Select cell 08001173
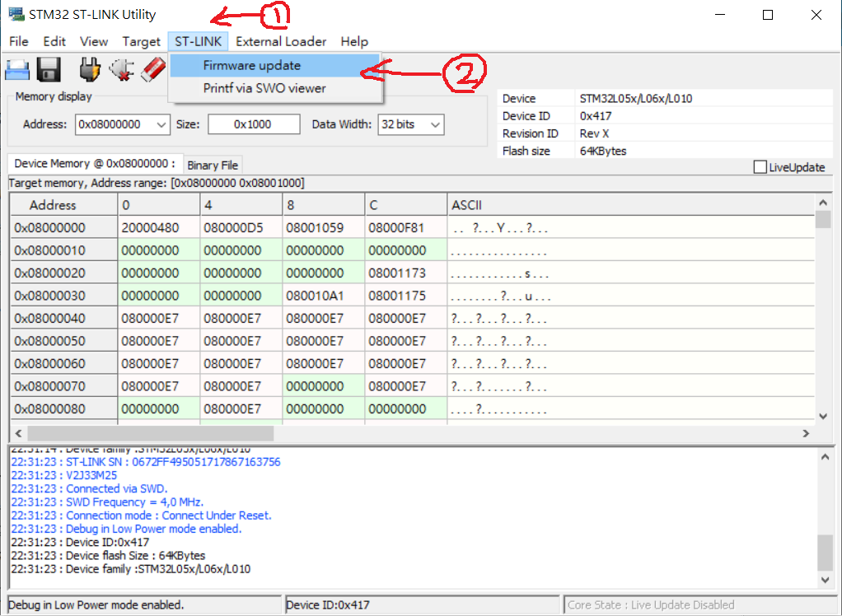Screen dimensions: 842x616 tap(406, 273)
